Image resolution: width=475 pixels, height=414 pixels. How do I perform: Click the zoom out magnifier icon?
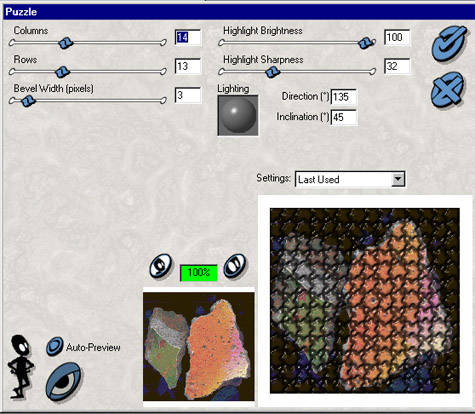click(161, 266)
